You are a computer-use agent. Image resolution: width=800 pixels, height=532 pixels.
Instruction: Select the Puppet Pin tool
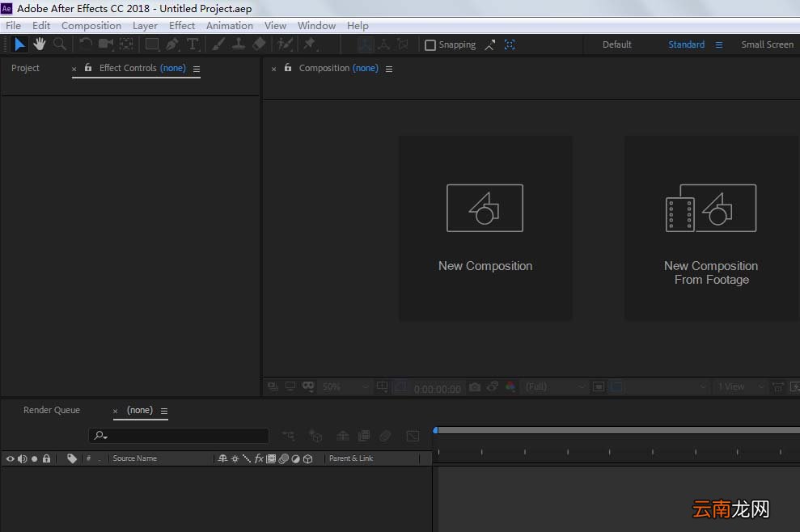coord(310,45)
